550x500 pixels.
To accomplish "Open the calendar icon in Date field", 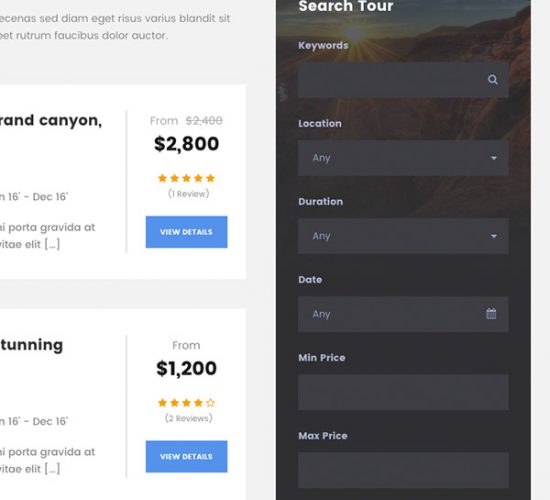I will [491, 313].
